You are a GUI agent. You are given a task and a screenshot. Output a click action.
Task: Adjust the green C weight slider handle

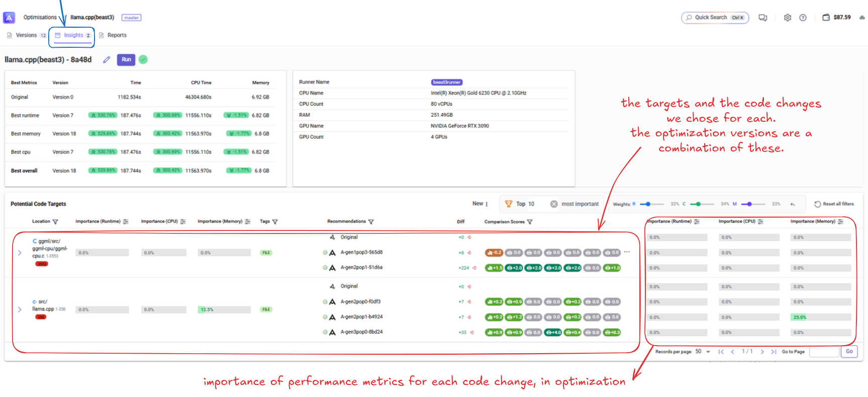coord(698,204)
